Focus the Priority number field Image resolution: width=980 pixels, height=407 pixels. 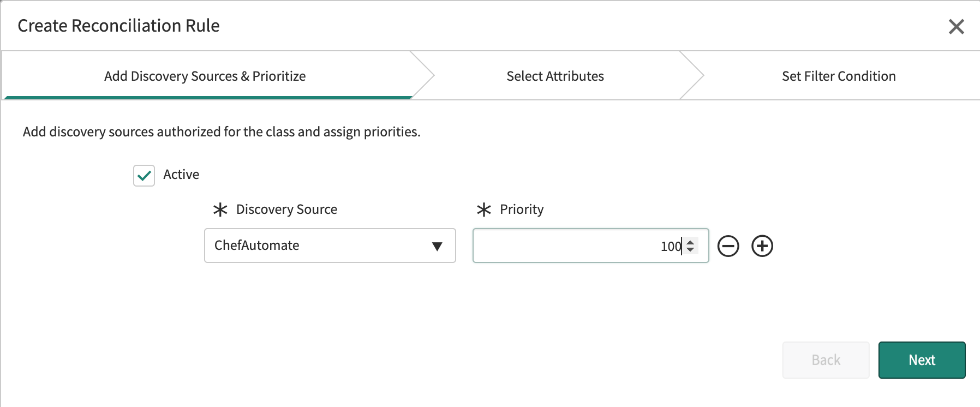tap(573, 246)
